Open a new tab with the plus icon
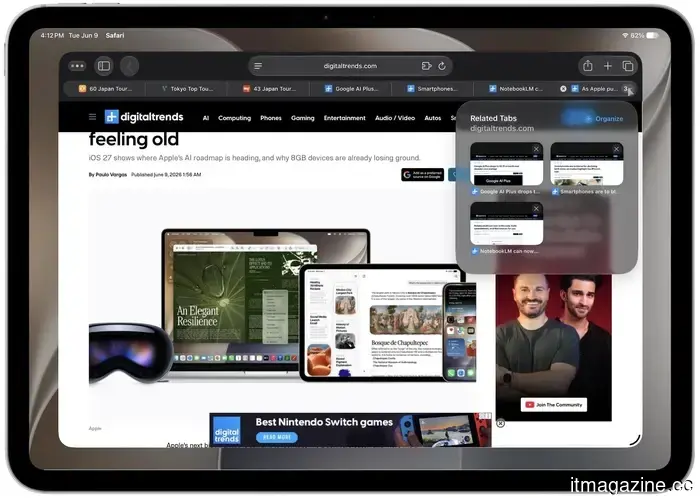Image resolution: width=700 pixels, height=498 pixels. [x=608, y=66]
